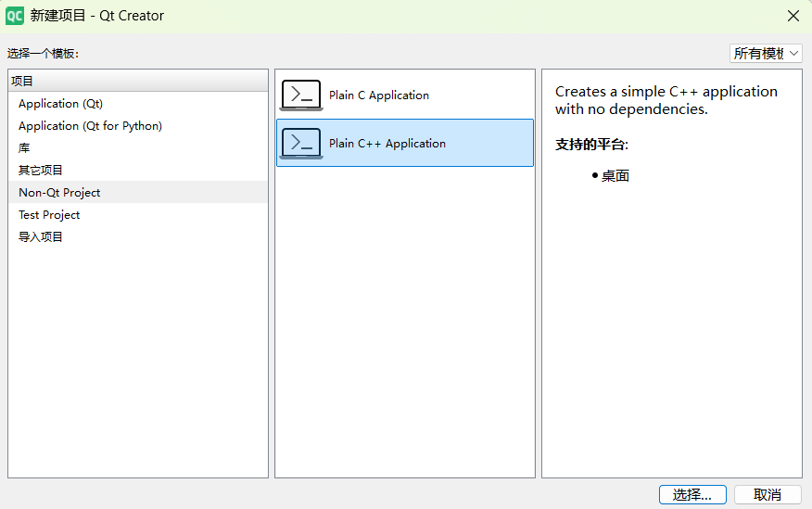Image resolution: width=812 pixels, height=509 pixels.
Task: Choose the Plain C++ Application label
Action: (387, 144)
